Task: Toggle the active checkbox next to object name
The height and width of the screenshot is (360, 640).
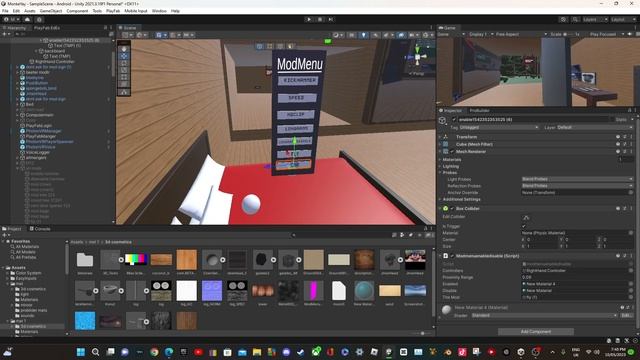Action: pyautogui.click(x=454, y=120)
